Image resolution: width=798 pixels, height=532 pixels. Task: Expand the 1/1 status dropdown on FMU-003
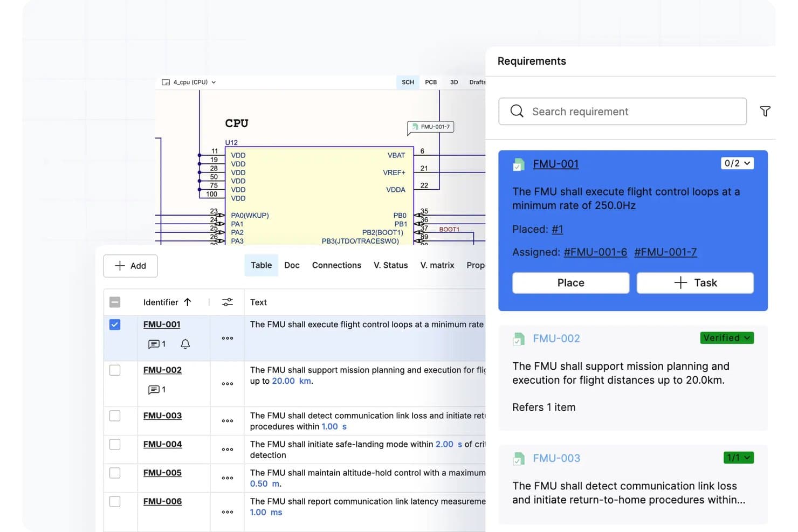point(739,458)
